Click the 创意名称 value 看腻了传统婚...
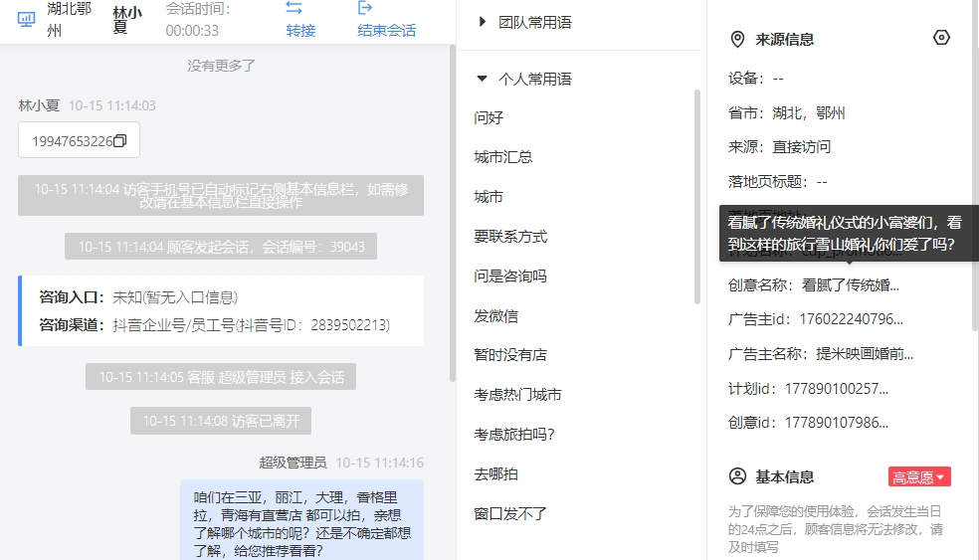979x560 pixels. (851, 285)
